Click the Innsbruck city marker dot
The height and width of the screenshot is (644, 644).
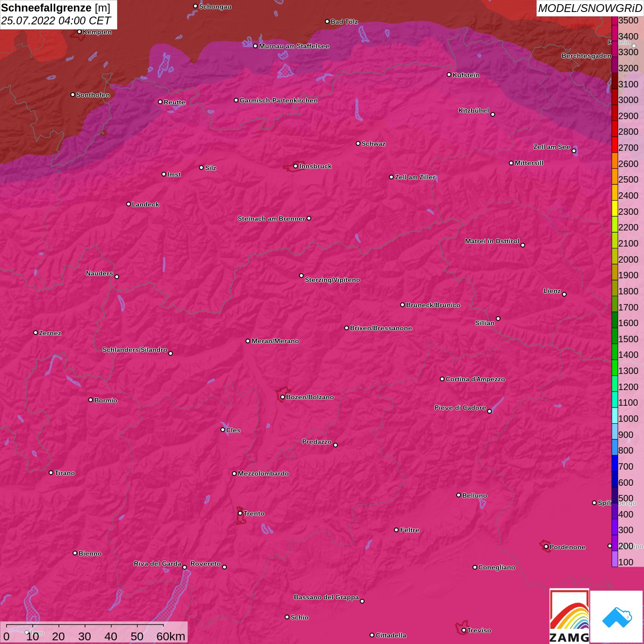295,166
